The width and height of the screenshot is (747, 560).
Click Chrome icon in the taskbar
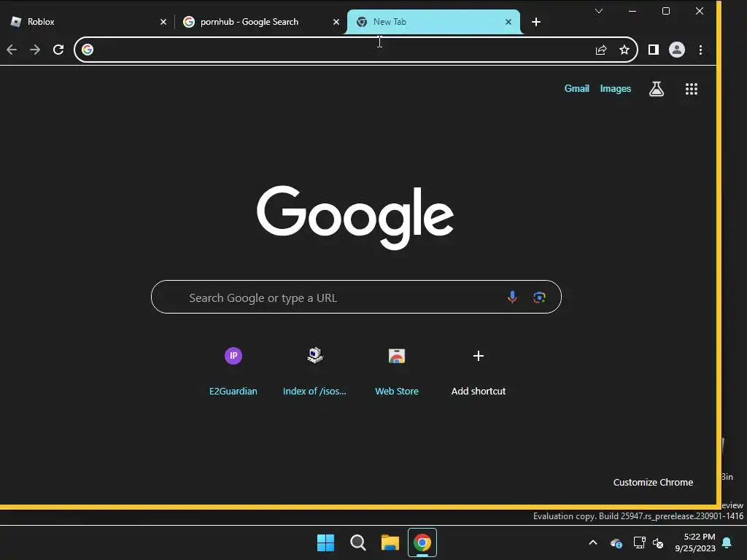coord(422,542)
